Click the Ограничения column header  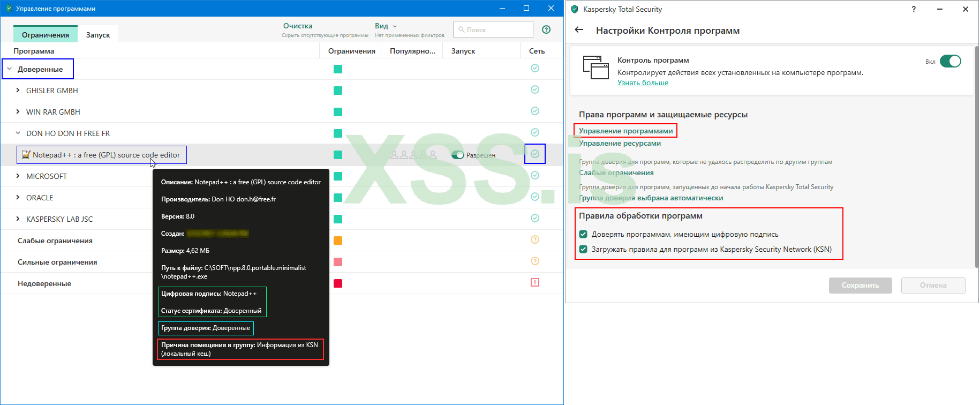[352, 51]
